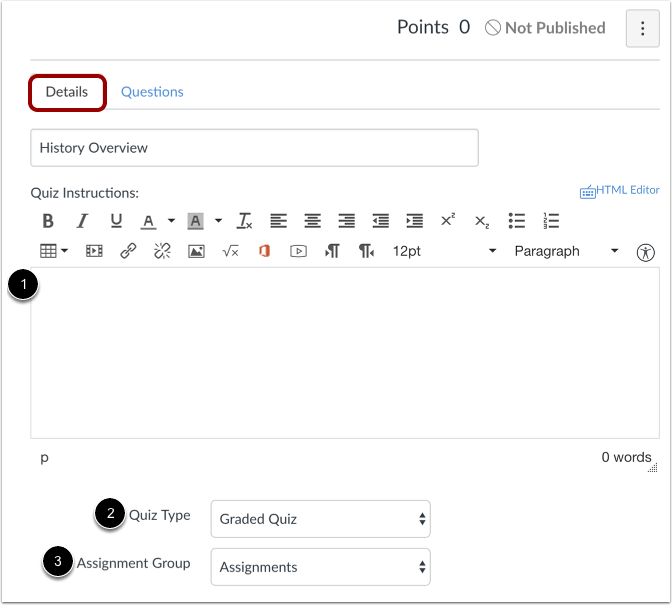Screen dimensions: 672x605
Task: Set left-to-right text direction
Action: click(x=332, y=251)
